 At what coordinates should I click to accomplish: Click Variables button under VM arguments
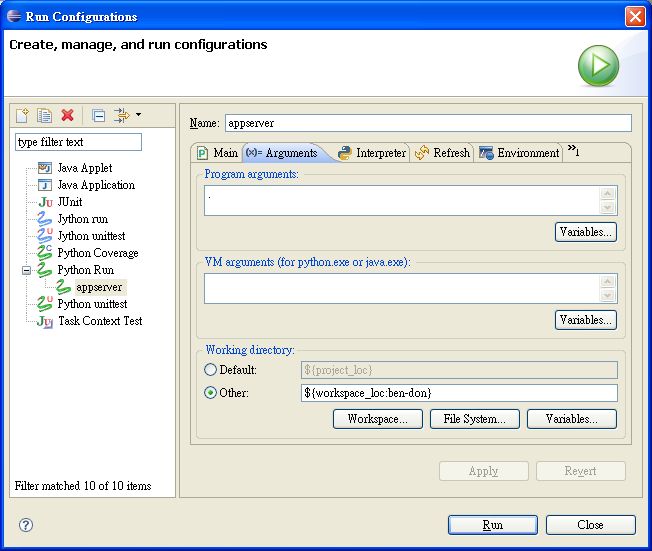[x=585, y=320]
